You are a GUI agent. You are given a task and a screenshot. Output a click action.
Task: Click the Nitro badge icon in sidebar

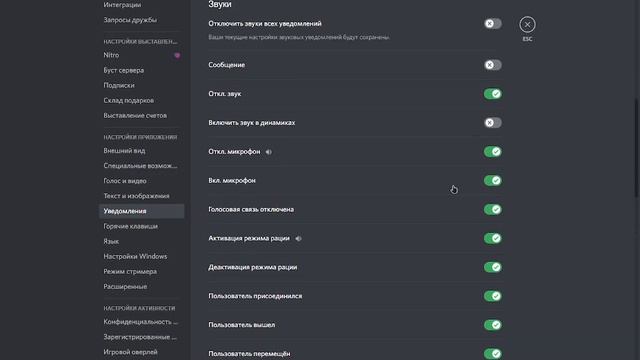177,55
